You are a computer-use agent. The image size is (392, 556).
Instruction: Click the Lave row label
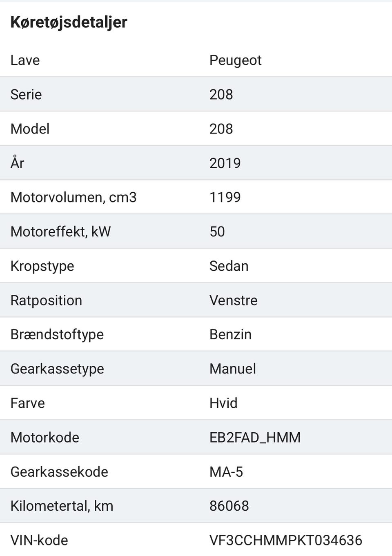click(x=25, y=60)
